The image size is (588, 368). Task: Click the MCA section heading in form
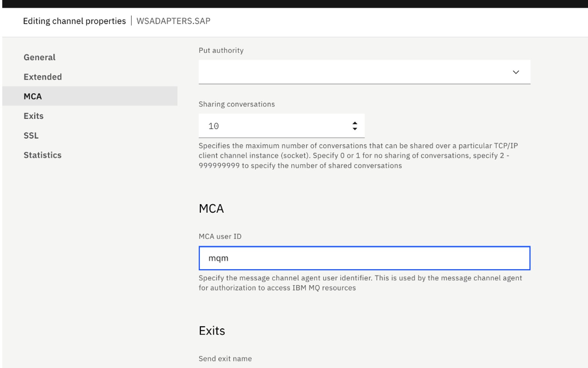click(x=211, y=208)
